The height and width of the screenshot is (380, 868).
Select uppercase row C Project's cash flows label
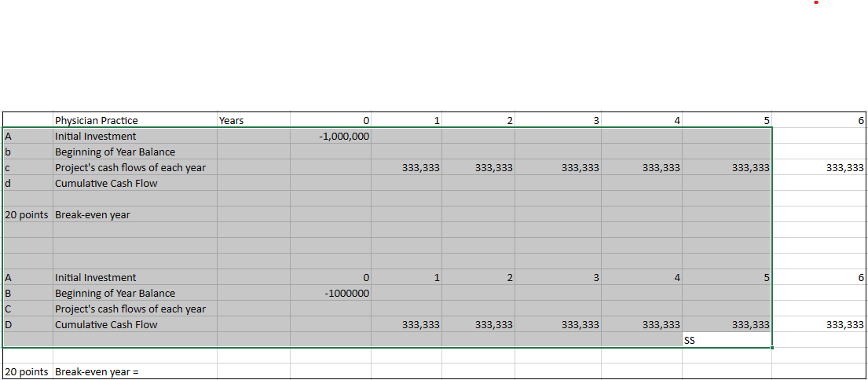[135, 309]
